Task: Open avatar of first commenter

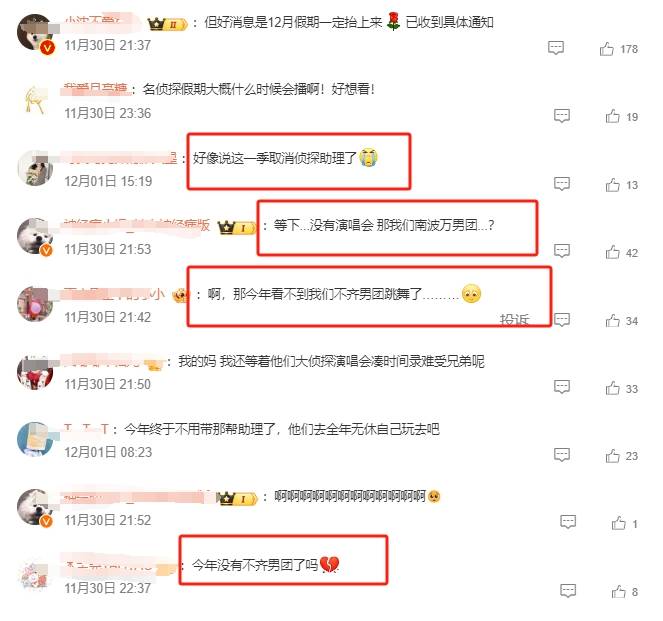Action: (x=36, y=33)
